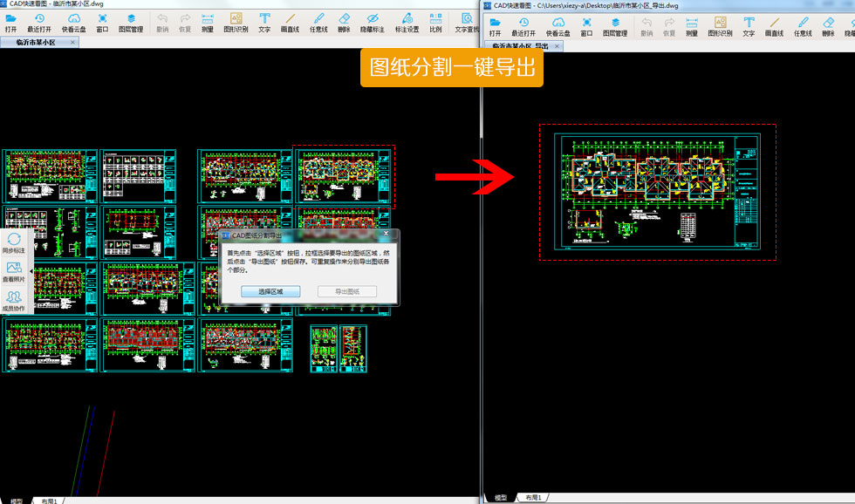
Task: Click the exported drawing in right window
Action: [656, 192]
